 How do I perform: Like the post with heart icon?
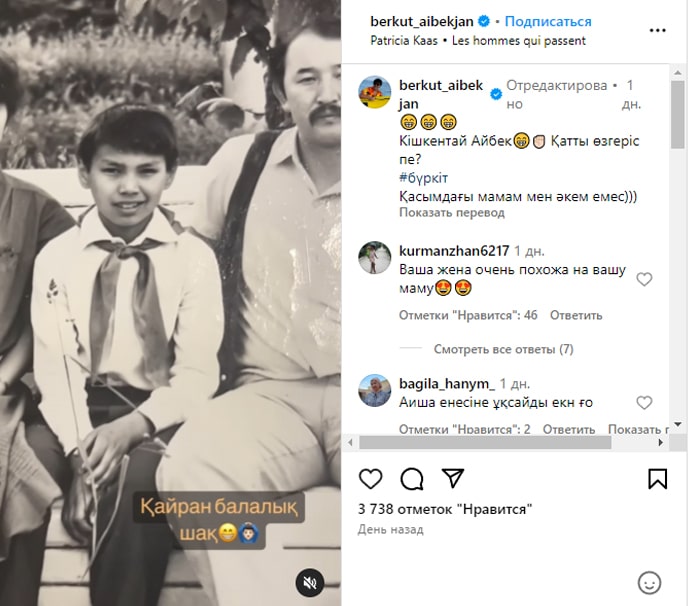coord(370,478)
